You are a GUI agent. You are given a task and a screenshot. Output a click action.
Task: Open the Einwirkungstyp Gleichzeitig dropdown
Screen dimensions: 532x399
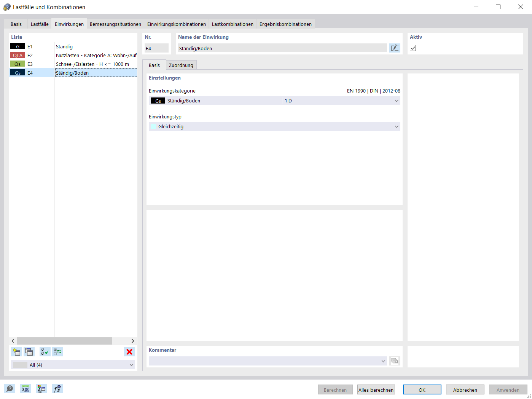click(274, 126)
